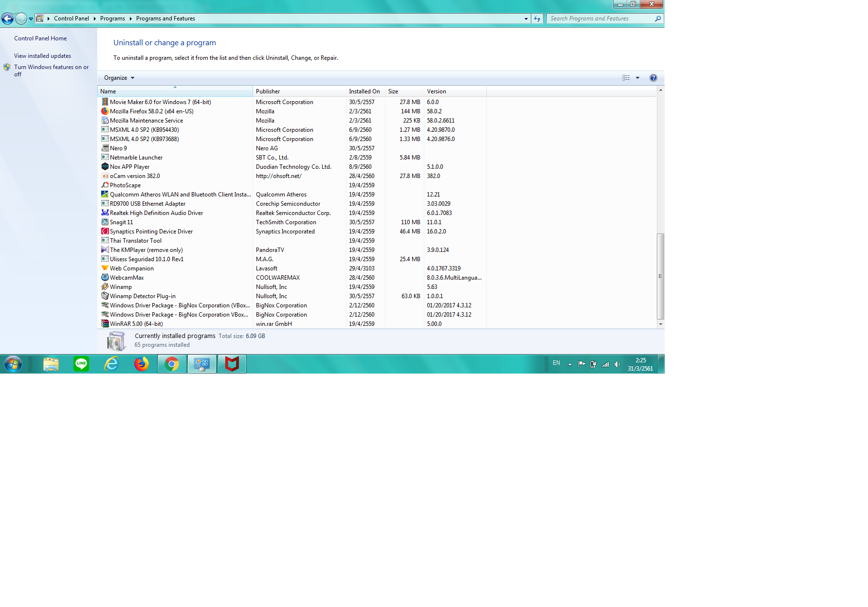Select The KMPlayer icon

[105, 250]
